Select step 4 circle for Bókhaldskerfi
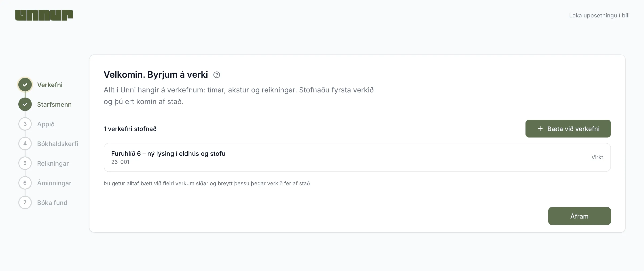Screen dimensions: 644x271 [25, 144]
